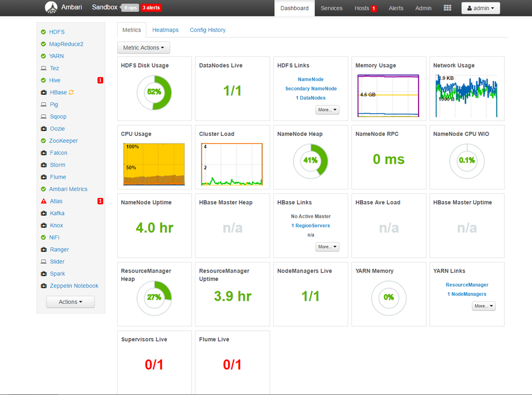Image resolution: width=532 pixels, height=395 pixels.
Task: Click the ZooKeeper green status icon
Action: (44, 141)
